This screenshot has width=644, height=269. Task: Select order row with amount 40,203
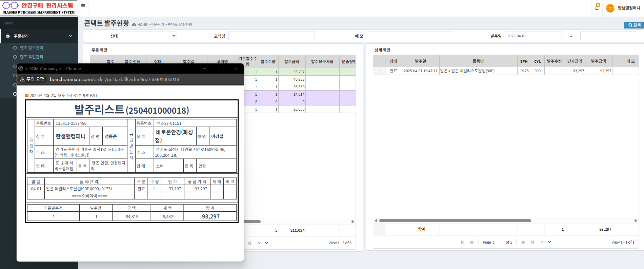(300, 79)
